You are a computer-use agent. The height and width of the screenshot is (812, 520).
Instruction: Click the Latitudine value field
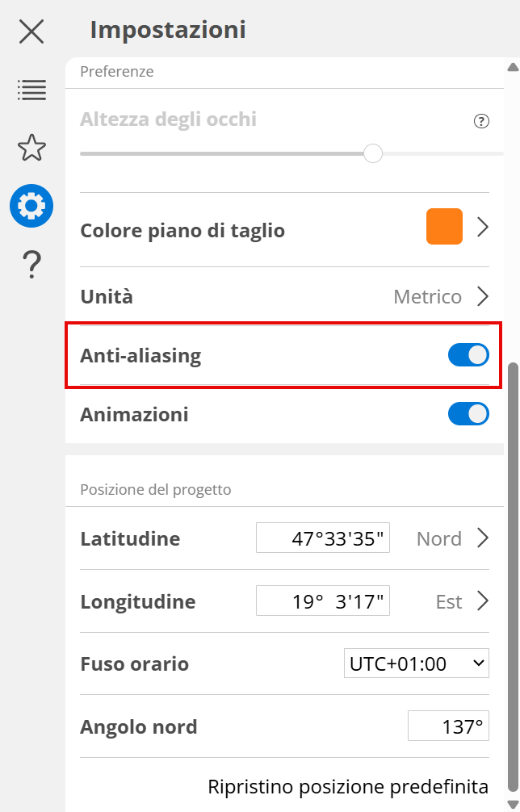(x=323, y=538)
